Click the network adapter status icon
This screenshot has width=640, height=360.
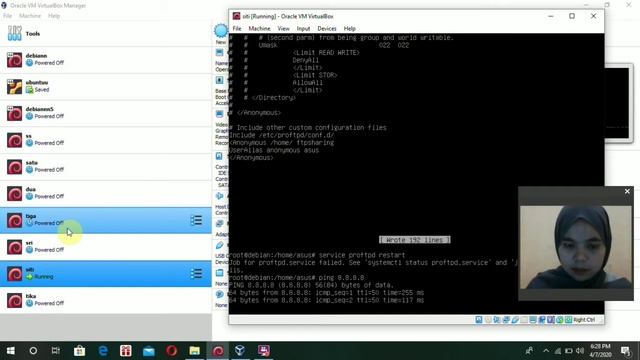506,320
